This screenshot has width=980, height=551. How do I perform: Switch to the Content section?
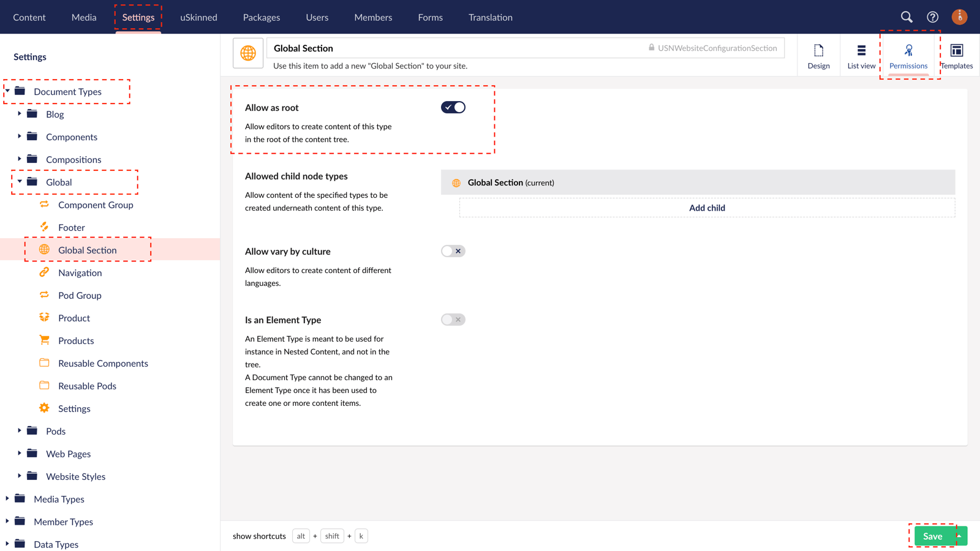(x=29, y=17)
